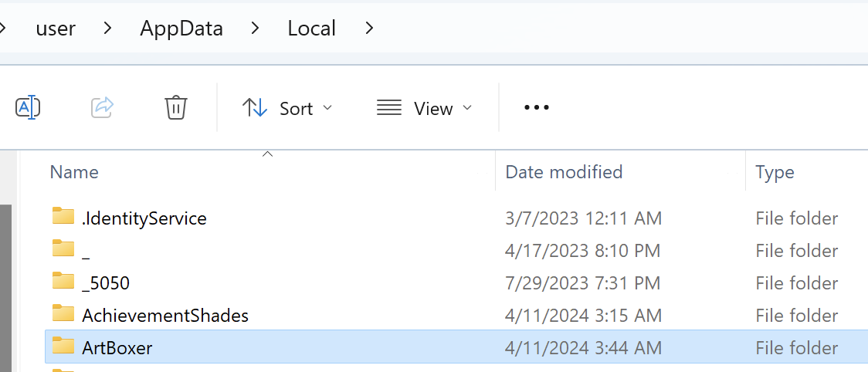Viewport: 868px width, 372px height.
Task: Click the .IdentityService folder icon
Action: pos(63,218)
